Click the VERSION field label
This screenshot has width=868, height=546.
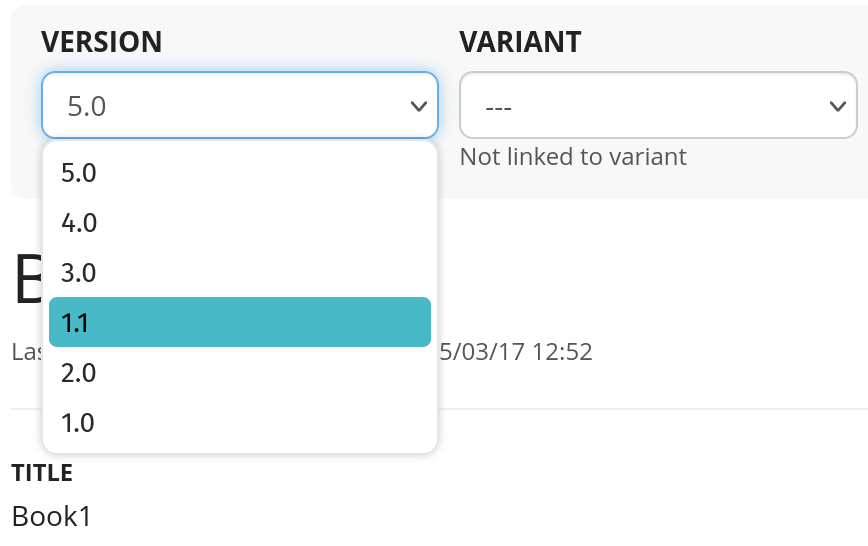coord(101,42)
